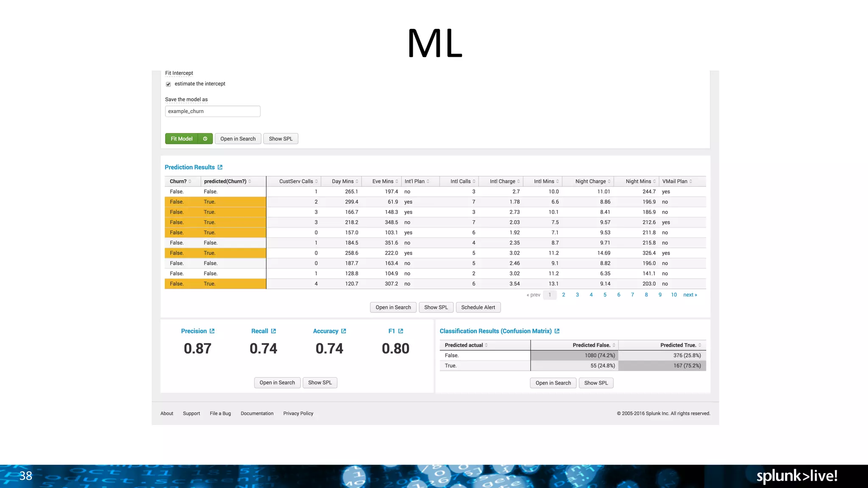This screenshot has height=488, width=868.
Task: Sort the Night Charge column
Action: point(609,181)
